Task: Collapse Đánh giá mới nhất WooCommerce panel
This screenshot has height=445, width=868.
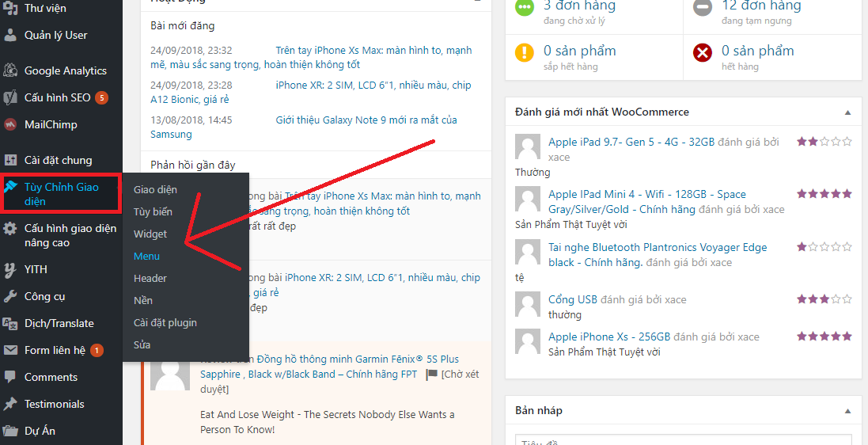Action: pos(847,112)
